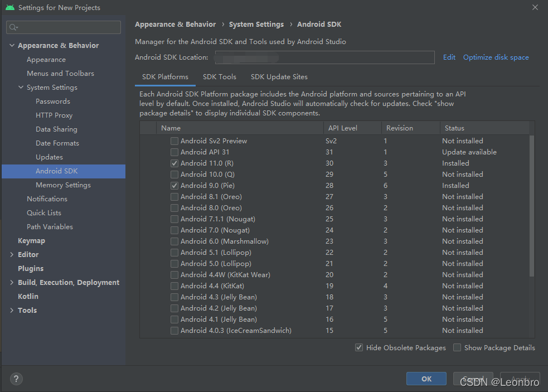Select the Android 8.0 (Oreo) row name
This screenshot has height=392, width=548.
(211, 208)
